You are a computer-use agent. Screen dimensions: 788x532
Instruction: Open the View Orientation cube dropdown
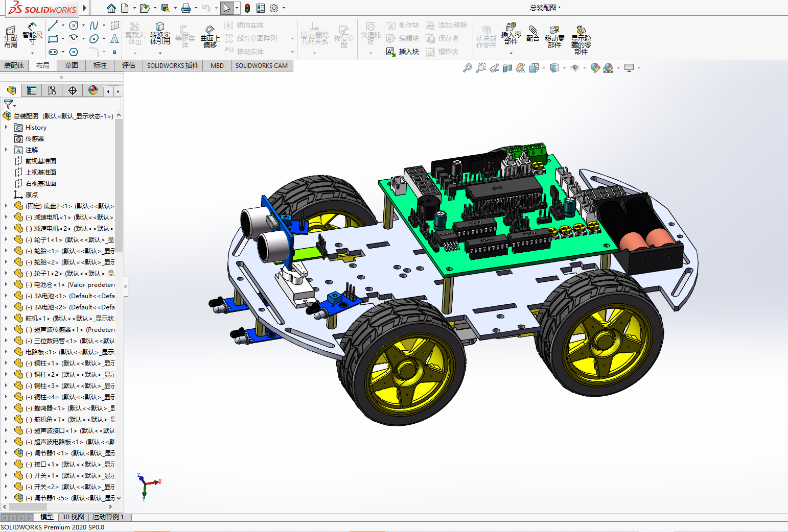click(544, 68)
